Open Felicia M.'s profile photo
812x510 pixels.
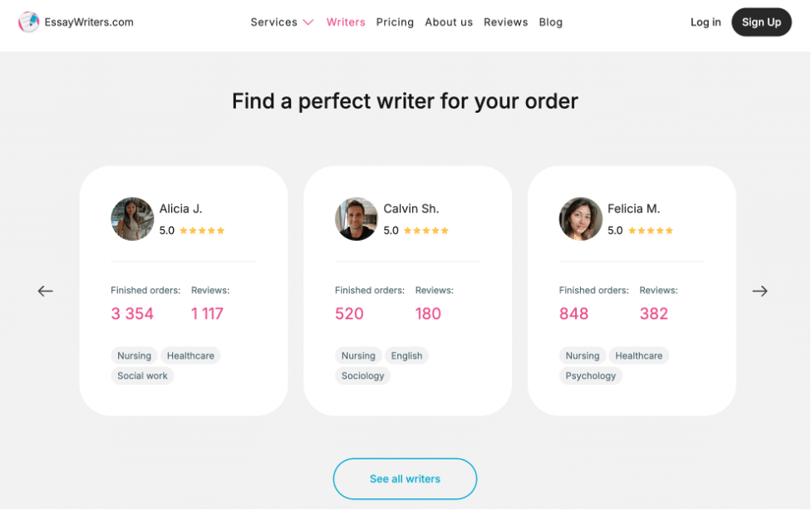tap(581, 219)
